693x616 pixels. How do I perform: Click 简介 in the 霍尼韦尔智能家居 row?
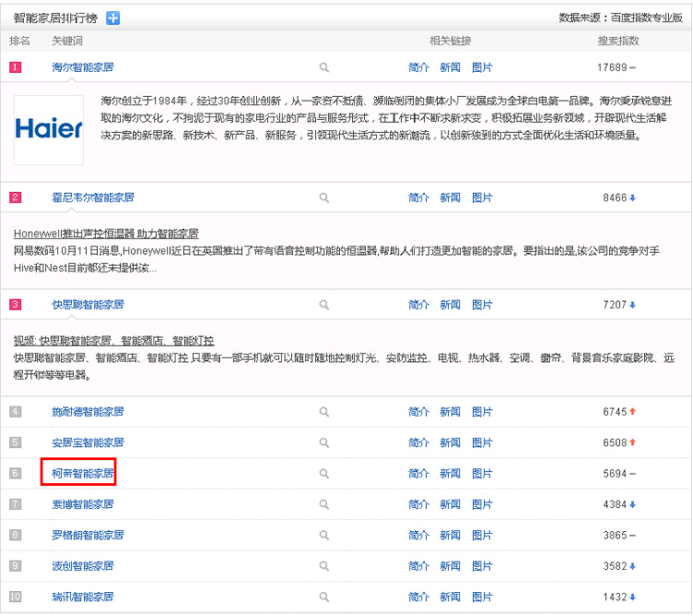coord(419,197)
